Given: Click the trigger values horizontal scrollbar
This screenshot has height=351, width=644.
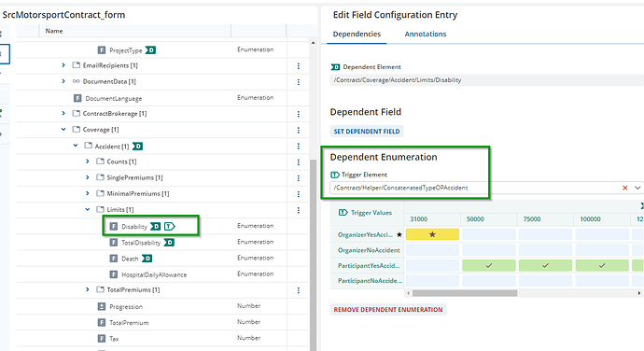Looking at the screenshot, I should coord(465,293).
